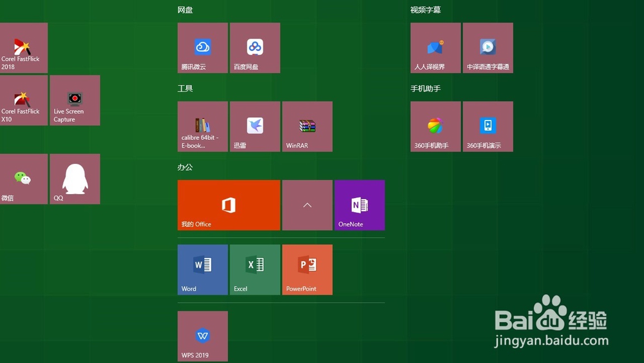Open 百度网盘 tile

(x=255, y=48)
